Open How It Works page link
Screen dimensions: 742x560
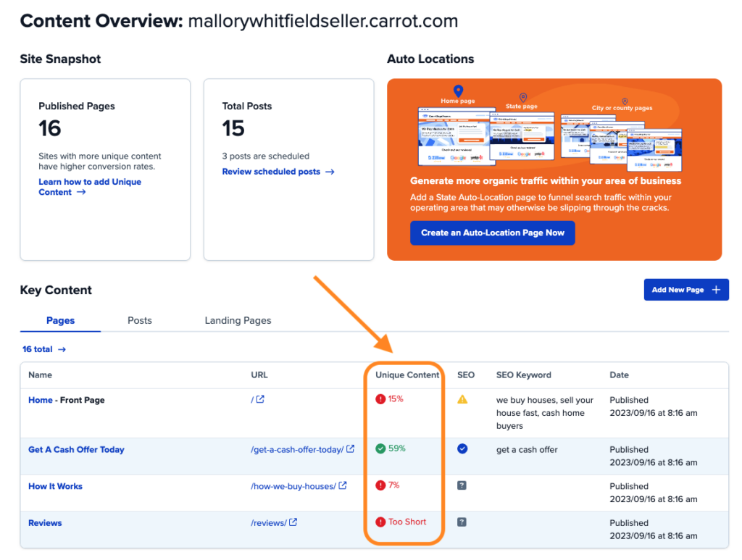click(x=55, y=486)
